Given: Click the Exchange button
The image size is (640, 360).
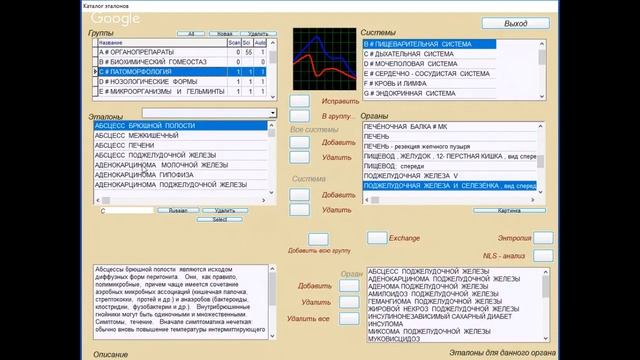Looking at the screenshot, I should (x=377, y=238).
